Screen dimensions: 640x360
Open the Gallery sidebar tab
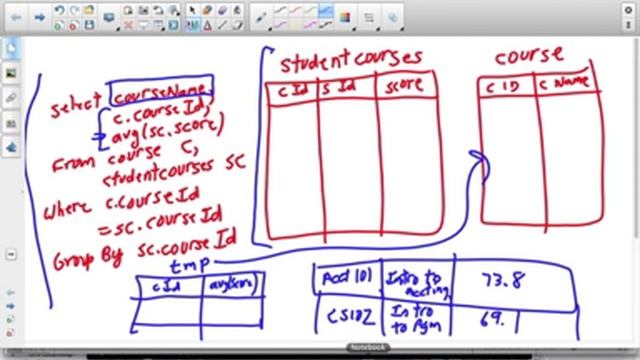pos(11,73)
